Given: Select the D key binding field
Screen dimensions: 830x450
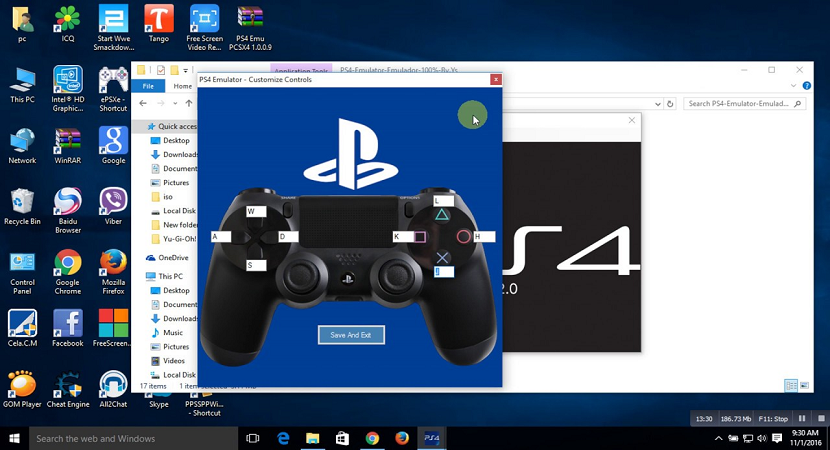Looking at the screenshot, I should [x=288, y=237].
